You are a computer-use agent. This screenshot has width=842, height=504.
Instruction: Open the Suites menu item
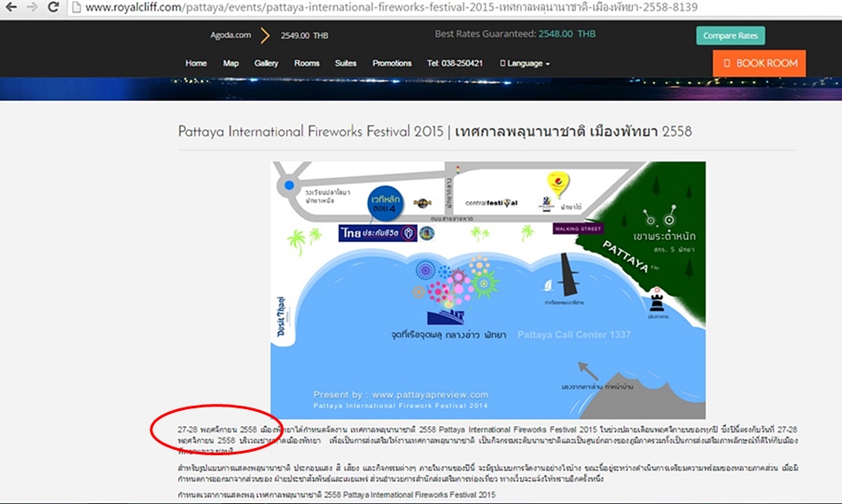click(x=346, y=64)
